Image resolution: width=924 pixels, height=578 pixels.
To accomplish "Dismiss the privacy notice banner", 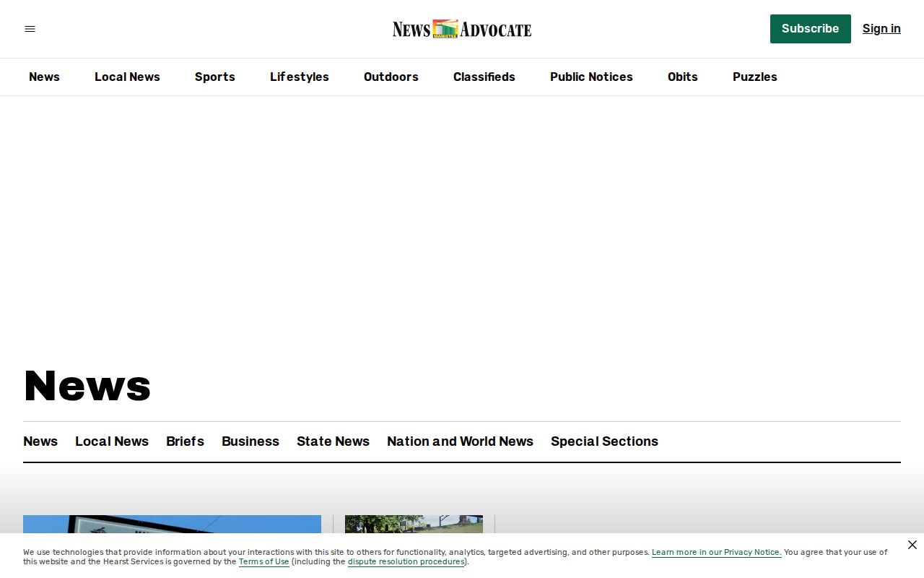I will pyautogui.click(x=912, y=545).
